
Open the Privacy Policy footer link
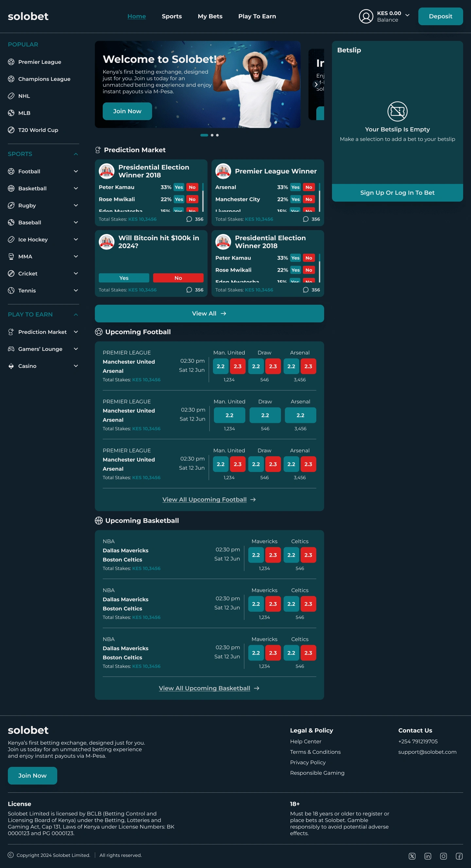coord(308,762)
